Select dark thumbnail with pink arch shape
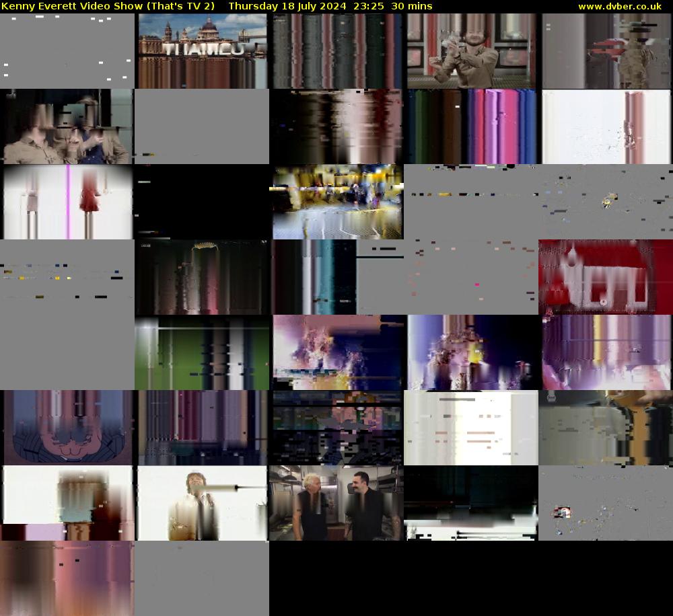This screenshot has height=616, width=673. tap(202, 277)
